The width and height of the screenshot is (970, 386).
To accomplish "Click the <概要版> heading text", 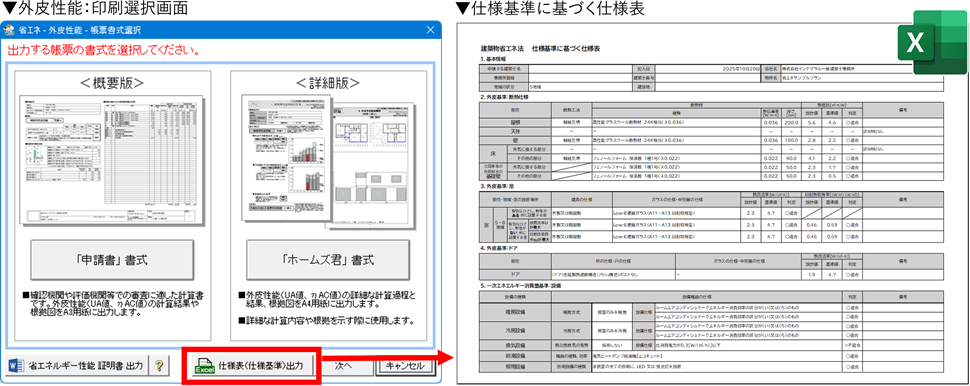I will coord(113,82).
